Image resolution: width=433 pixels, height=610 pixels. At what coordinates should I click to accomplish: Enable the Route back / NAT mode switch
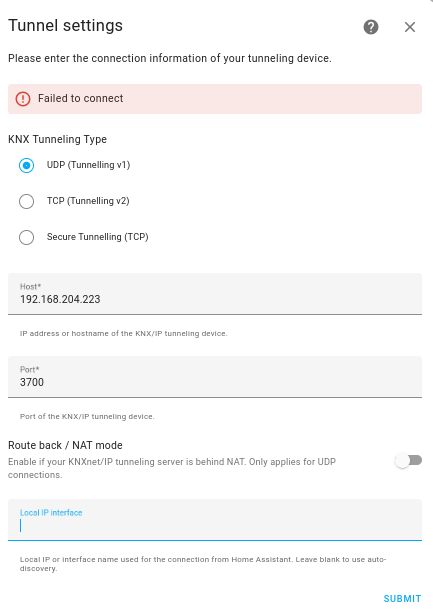[408, 461]
